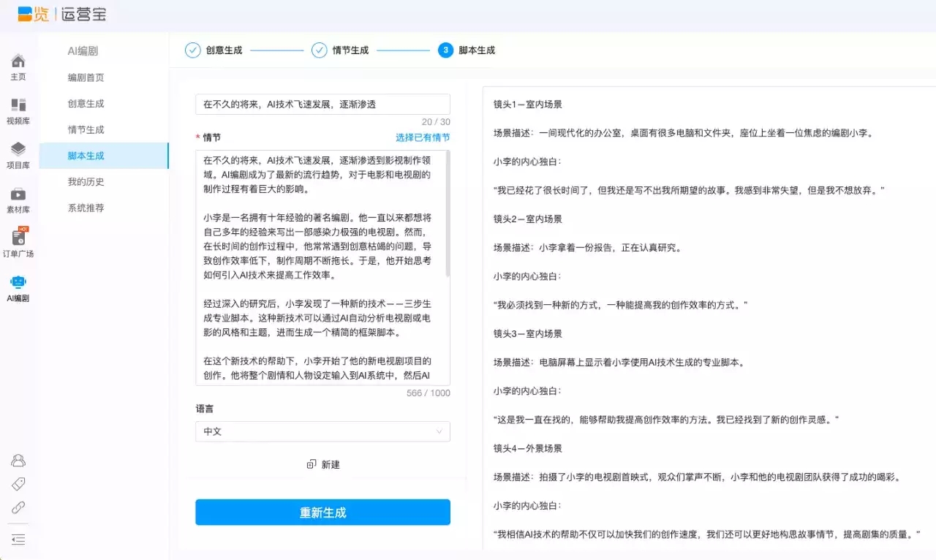Viewport: 936px width, 560px height.
Task: Collapse the sidebar with the indent icon
Action: 18,540
